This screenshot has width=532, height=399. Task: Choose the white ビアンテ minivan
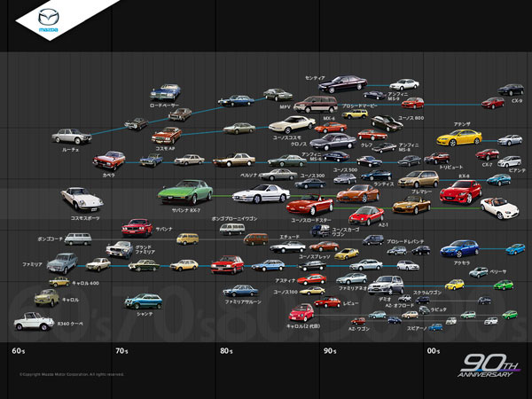[x=509, y=161]
